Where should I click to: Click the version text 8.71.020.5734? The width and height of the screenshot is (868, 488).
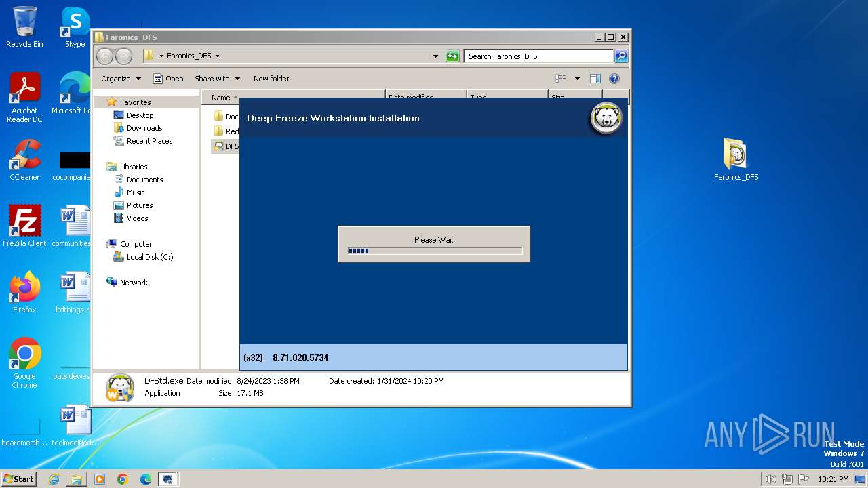300,358
